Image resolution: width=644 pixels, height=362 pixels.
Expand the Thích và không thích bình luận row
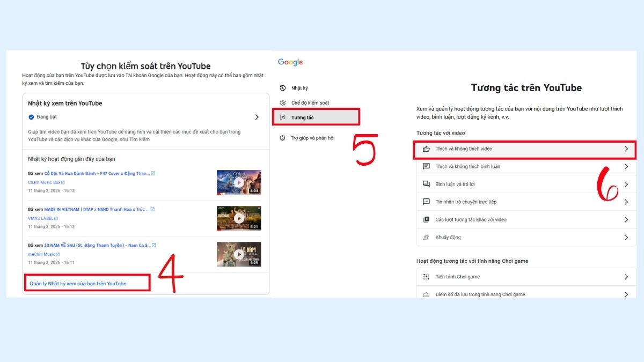click(626, 167)
